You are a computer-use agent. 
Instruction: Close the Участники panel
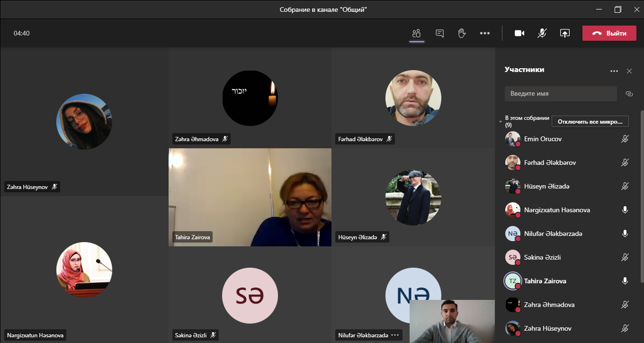(629, 71)
